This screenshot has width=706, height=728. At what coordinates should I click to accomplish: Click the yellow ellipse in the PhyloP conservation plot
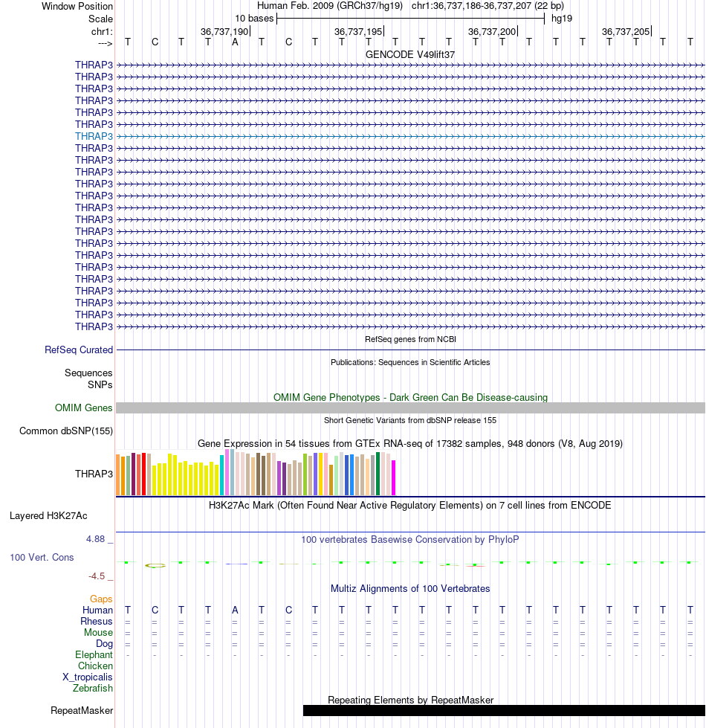point(155,565)
